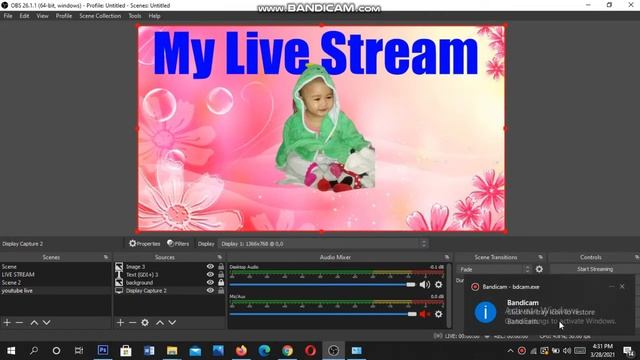
Task: Lock the Text (GDI+) 3 source
Action: pos(221,274)
